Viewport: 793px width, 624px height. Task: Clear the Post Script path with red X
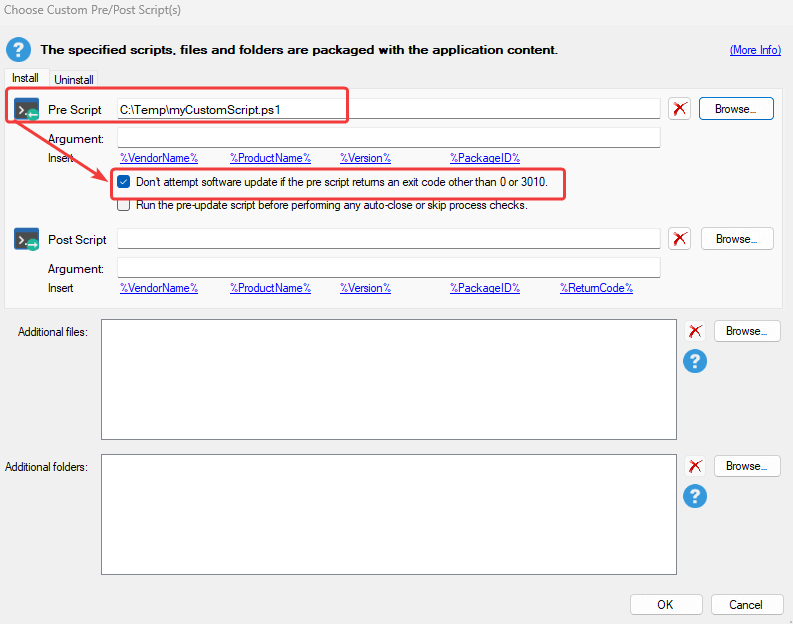[679, 239]
